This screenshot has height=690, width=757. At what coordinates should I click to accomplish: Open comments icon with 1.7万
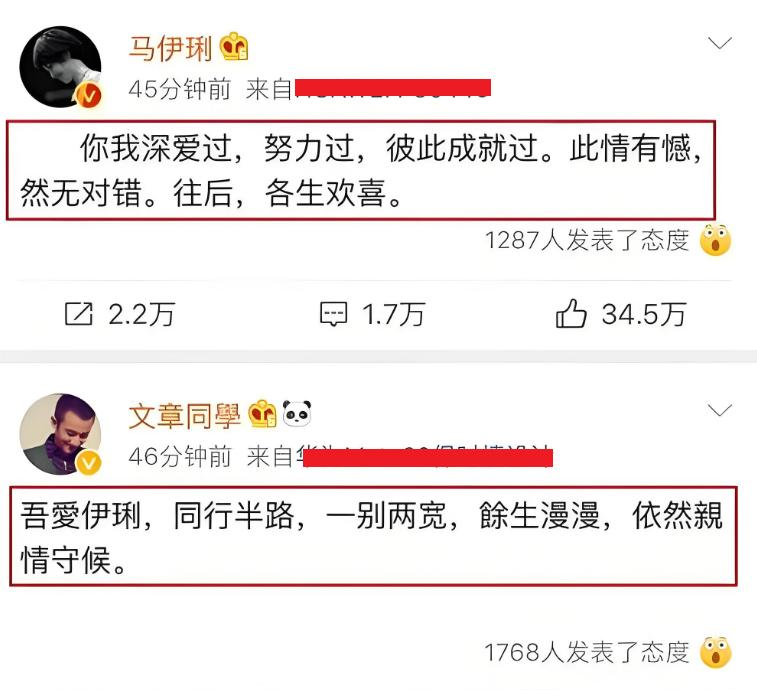pos(333,314)
